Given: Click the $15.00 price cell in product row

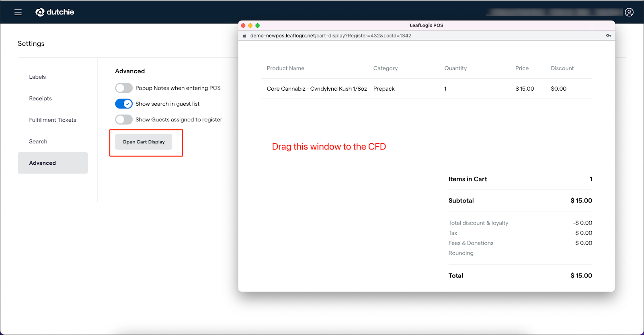Looking at the screenshot, I should coord(525,89).
